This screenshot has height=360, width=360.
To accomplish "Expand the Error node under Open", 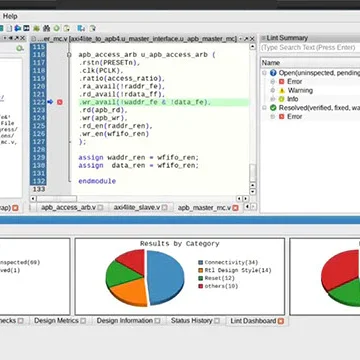I will point(272,81).
